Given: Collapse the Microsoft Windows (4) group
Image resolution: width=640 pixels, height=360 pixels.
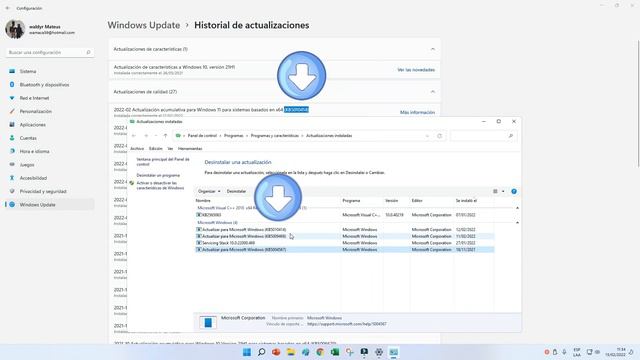Looking at the screenshot, I should coord(517,223).
